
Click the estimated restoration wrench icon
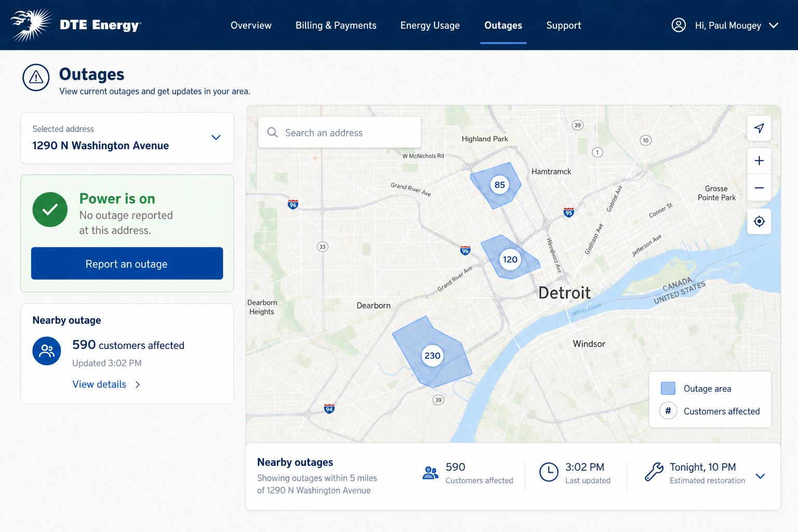tap(654, 472)
